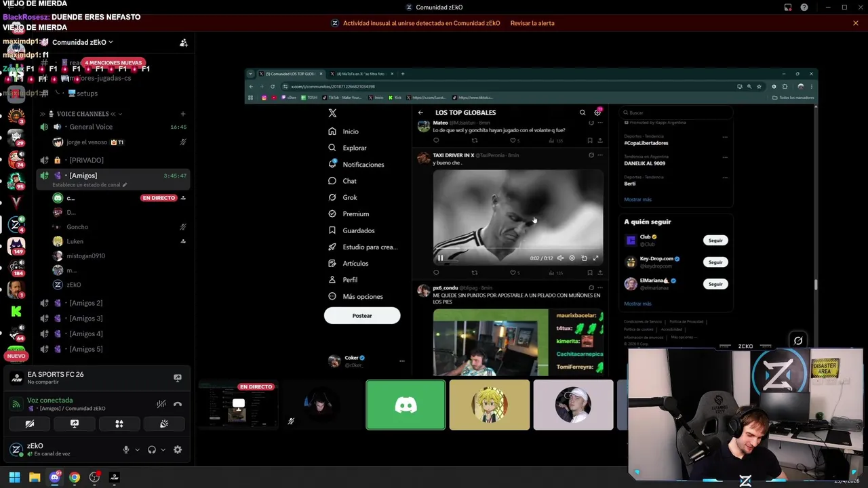The image size is (868, 488).
Task: Disconnect from the voice channel
Action: (178, 404)
